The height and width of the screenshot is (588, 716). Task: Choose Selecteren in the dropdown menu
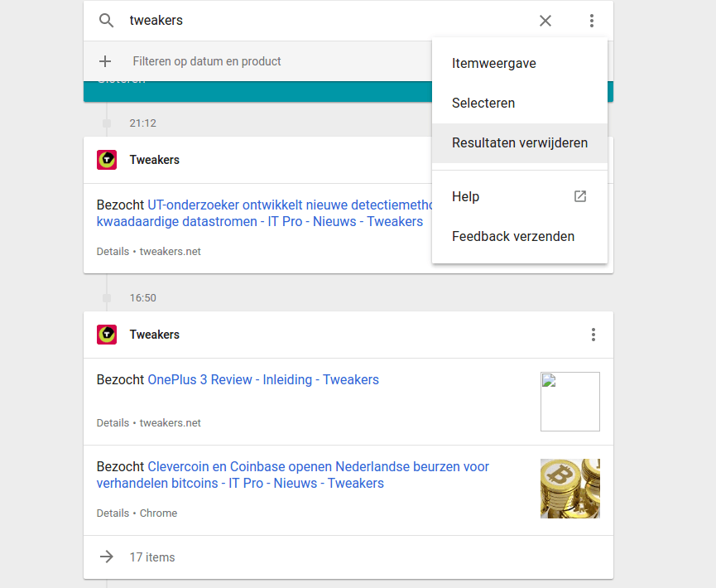coord(483,103)
